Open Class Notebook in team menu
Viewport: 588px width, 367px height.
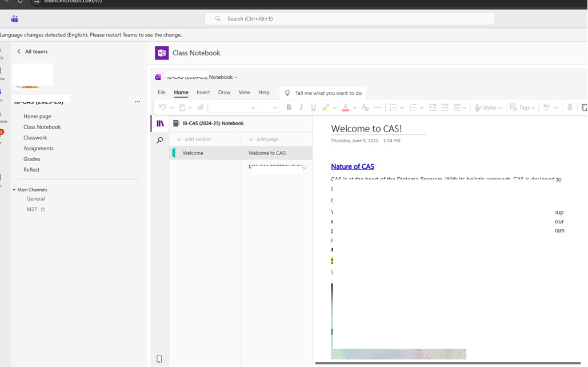42,127
